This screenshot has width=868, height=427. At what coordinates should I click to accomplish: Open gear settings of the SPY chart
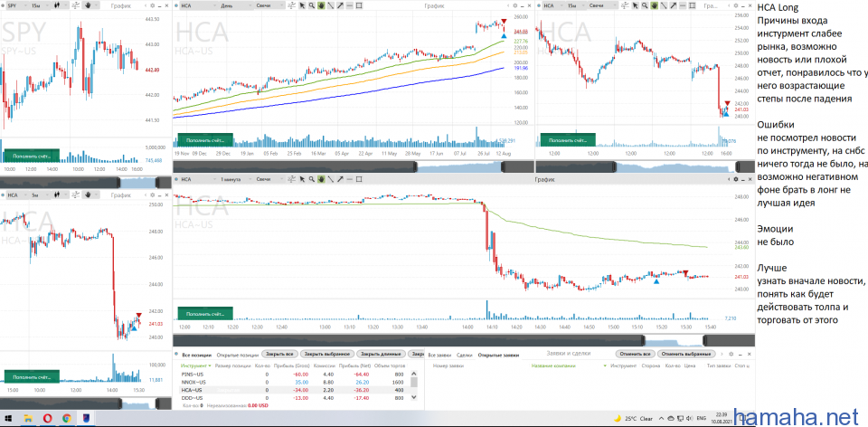153,5
